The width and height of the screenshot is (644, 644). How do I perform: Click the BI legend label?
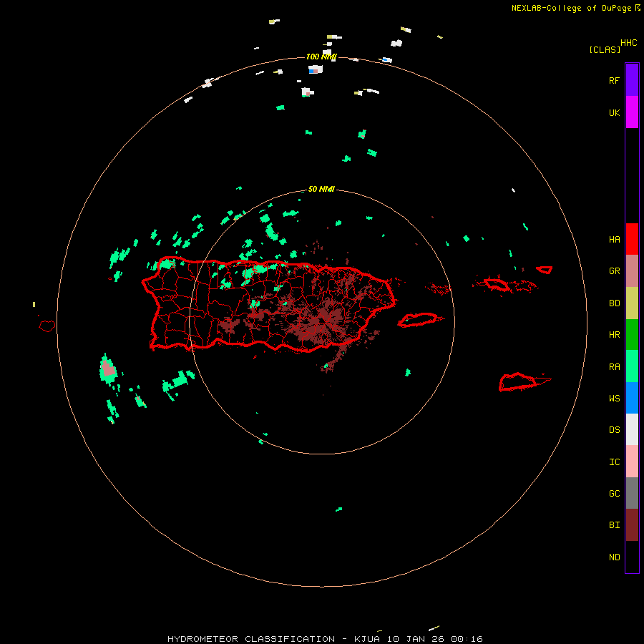tap(614, 525)
